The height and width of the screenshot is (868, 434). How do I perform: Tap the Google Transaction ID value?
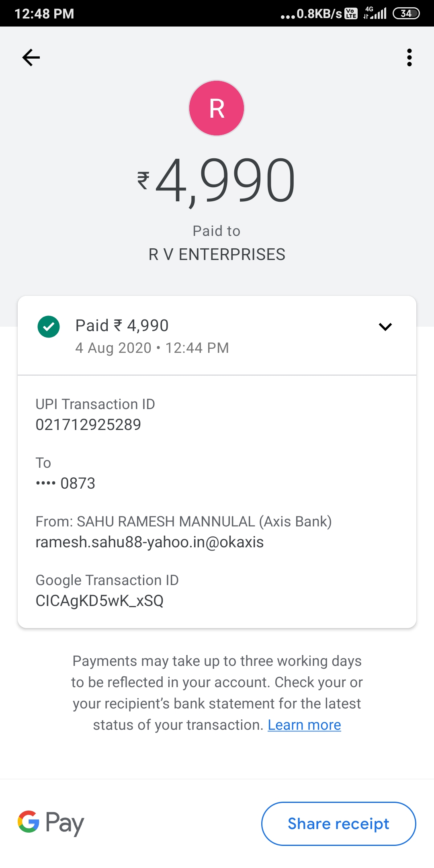[x=100, y=601]
